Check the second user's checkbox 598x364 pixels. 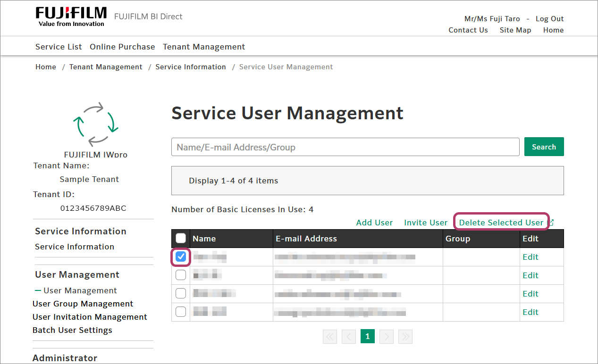pos(181,275)
